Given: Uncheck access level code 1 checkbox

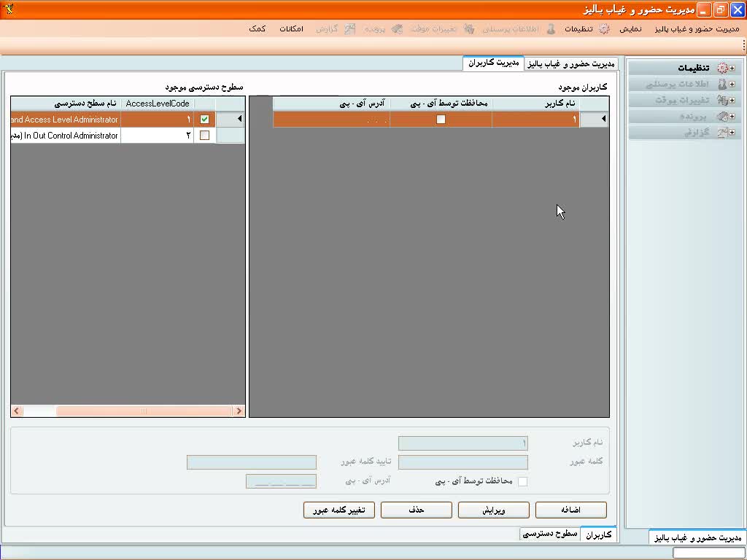Looking at the screenshot, I should pos(204,120).
